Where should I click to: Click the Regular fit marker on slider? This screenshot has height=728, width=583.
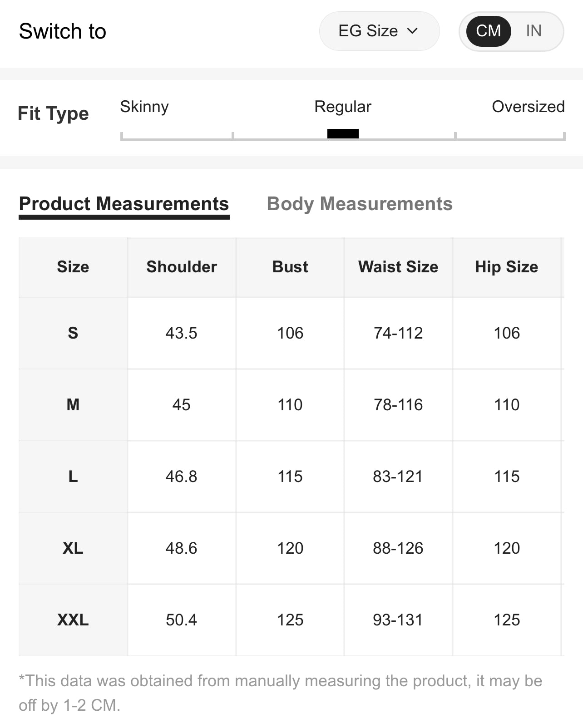click(343, 133)
